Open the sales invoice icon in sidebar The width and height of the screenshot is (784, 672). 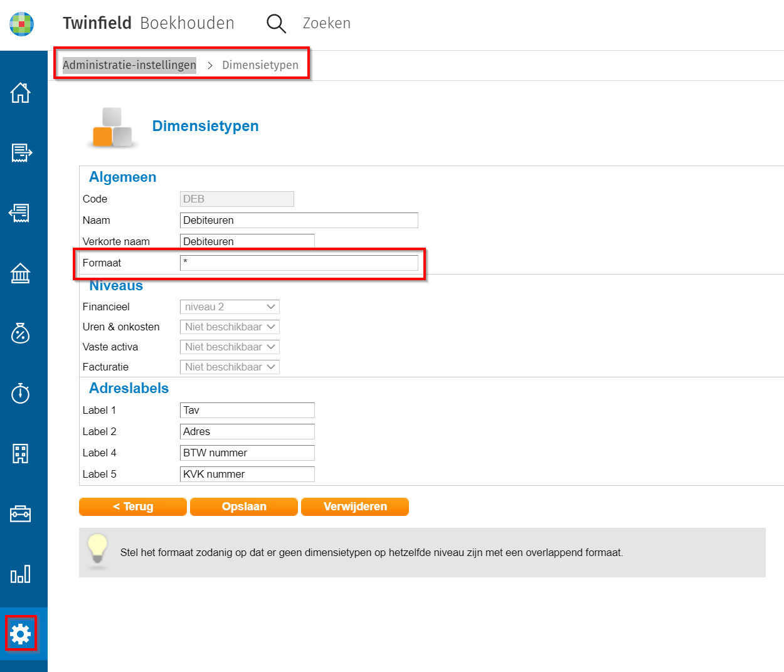tap(21, 152)
